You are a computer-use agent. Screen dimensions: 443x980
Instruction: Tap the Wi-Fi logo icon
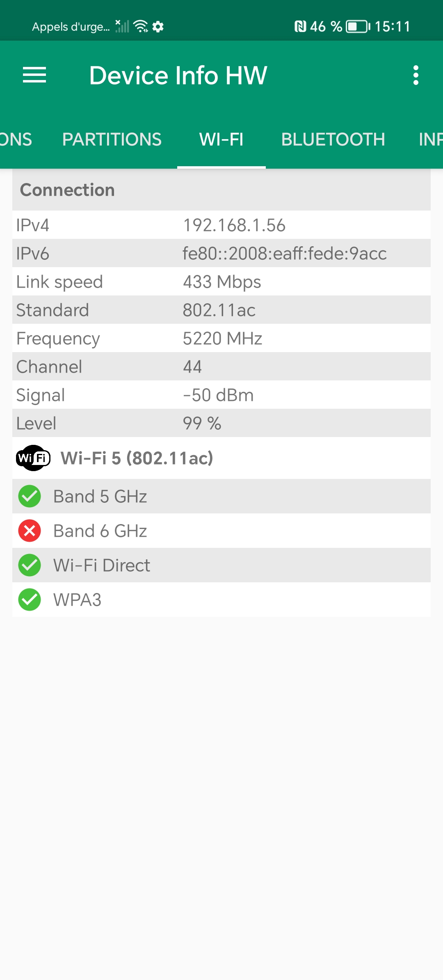pyautogui.click(x=33, y=458)
